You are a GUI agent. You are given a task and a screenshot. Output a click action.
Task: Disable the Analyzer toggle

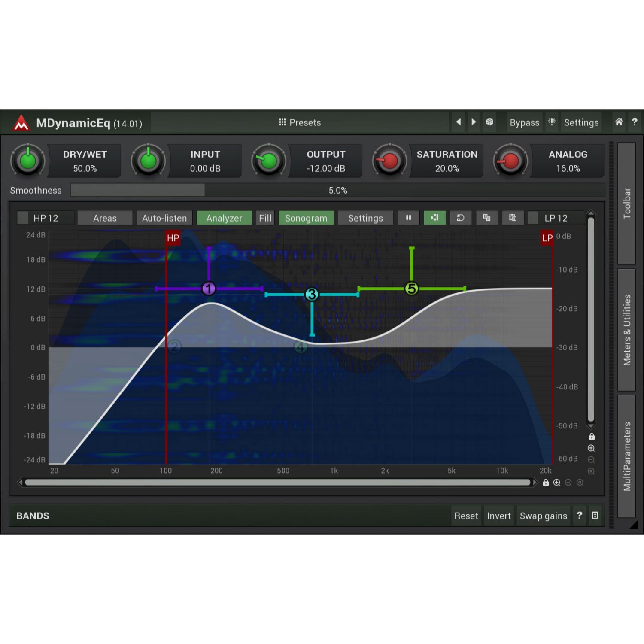tap(224, 218)
